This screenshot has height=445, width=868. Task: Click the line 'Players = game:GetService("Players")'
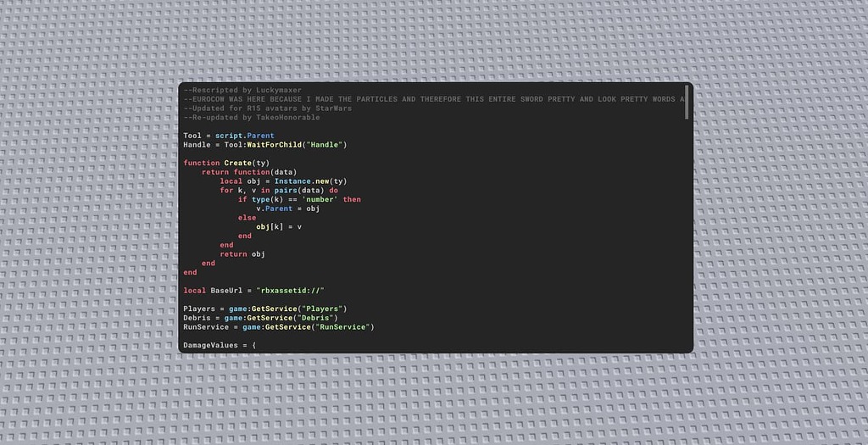[265, 309]
